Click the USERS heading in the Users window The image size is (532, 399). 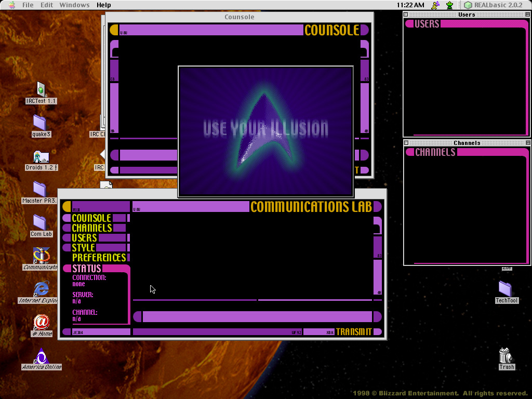pos(427,24)
